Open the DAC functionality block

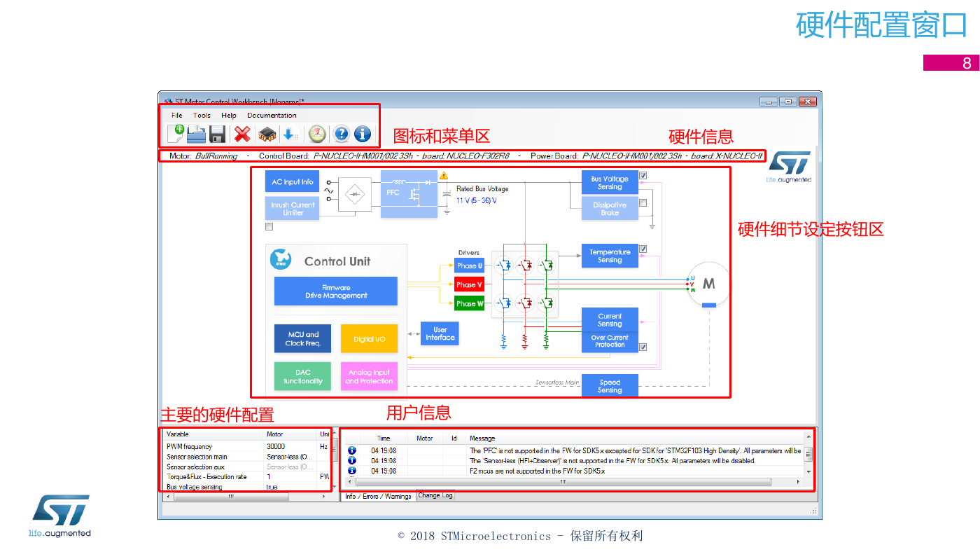[302, 377]
